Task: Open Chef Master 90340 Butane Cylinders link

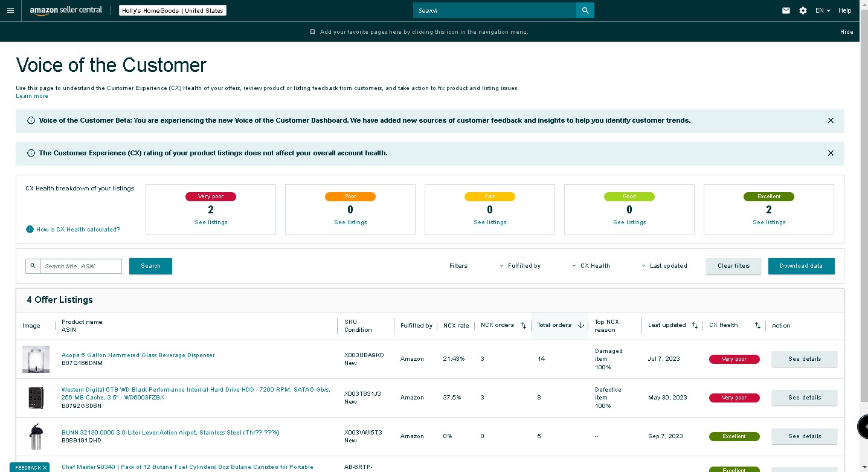Action: 187,467
